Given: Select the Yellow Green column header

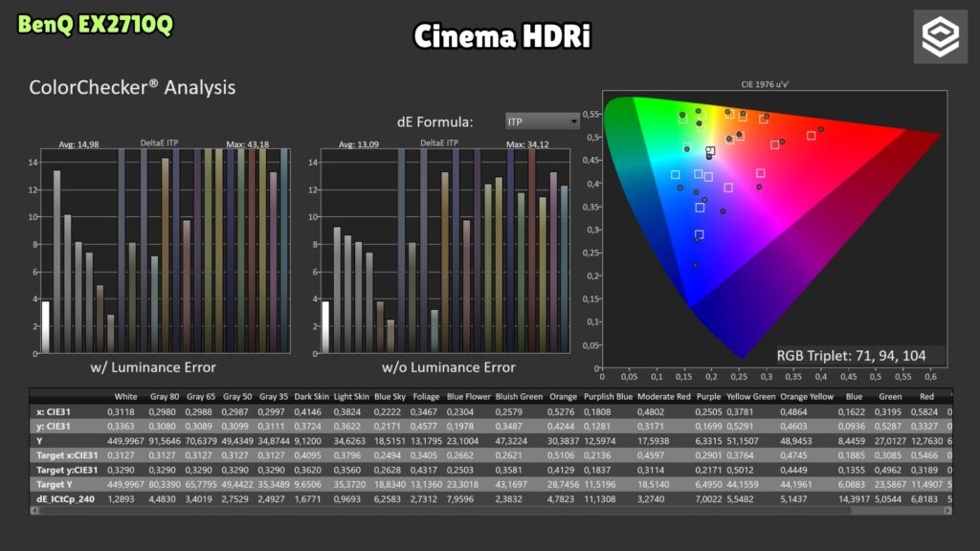Looking at the screenshot, I should pos(750,397).
